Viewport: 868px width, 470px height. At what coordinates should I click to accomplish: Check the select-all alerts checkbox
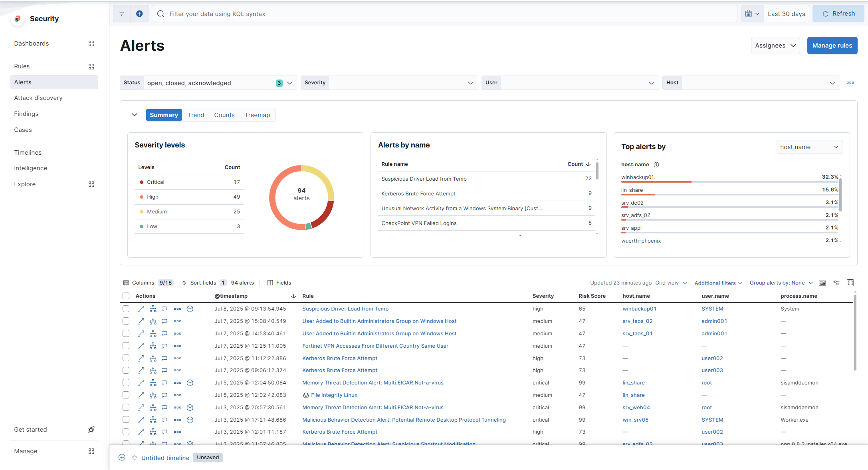click(126, 296)
